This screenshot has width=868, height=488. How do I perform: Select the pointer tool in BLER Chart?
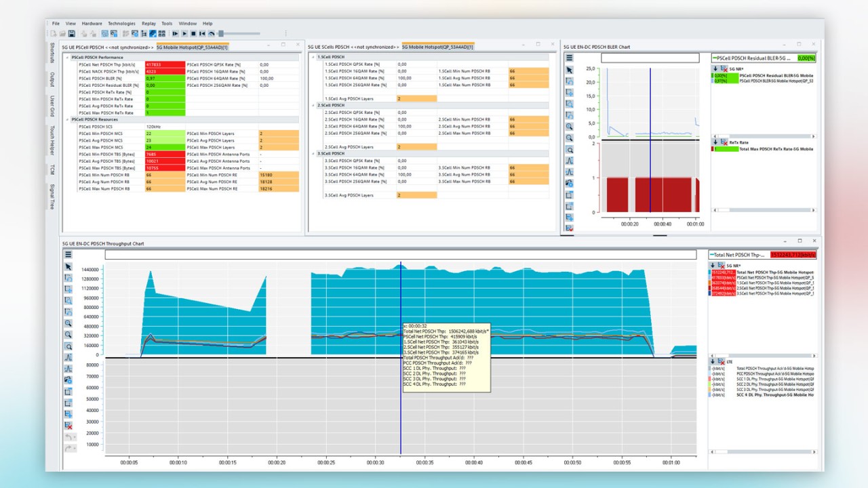[570, 69]
